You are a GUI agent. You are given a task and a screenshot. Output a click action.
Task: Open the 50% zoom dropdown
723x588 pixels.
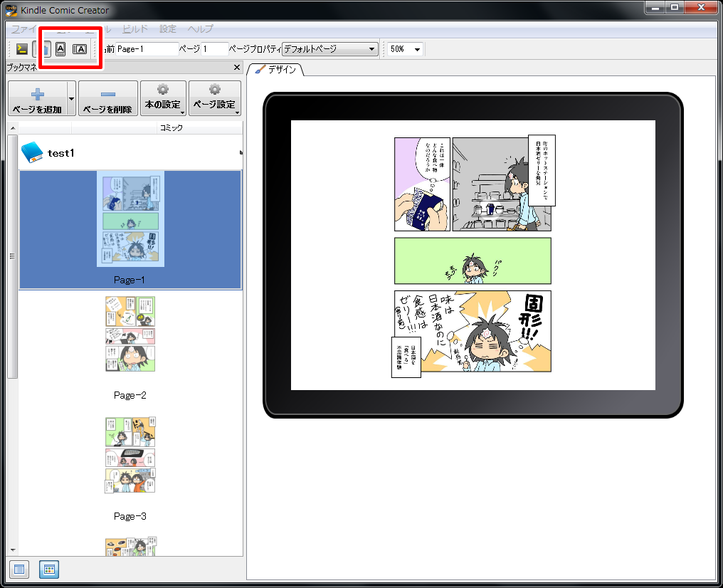click(406, 49)
